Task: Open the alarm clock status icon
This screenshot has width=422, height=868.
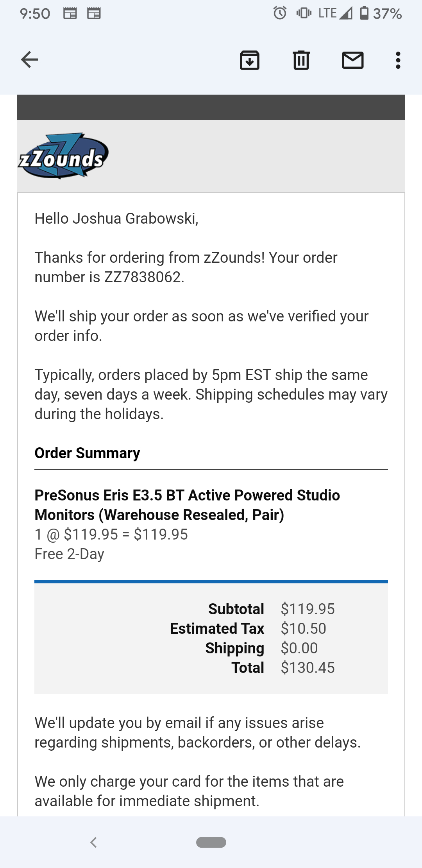Action: (280, 13)
